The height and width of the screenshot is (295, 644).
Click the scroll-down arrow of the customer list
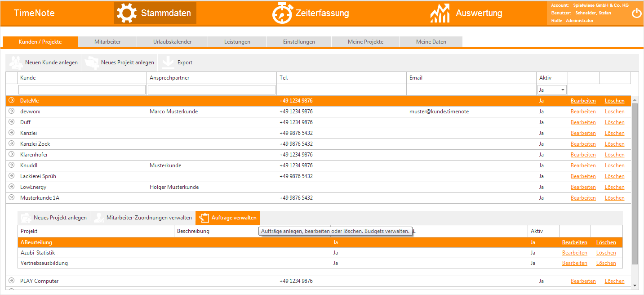635,285
